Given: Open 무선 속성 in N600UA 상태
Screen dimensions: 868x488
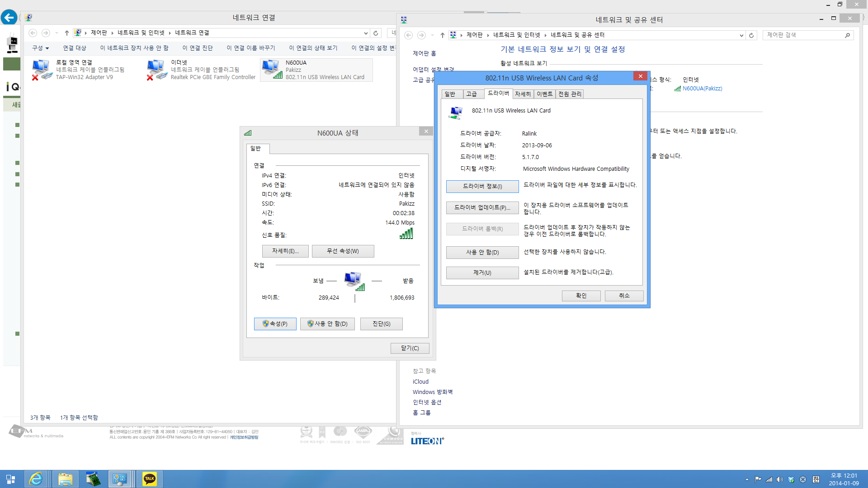Looking at the screenshot, I should [x=343, y=251].
